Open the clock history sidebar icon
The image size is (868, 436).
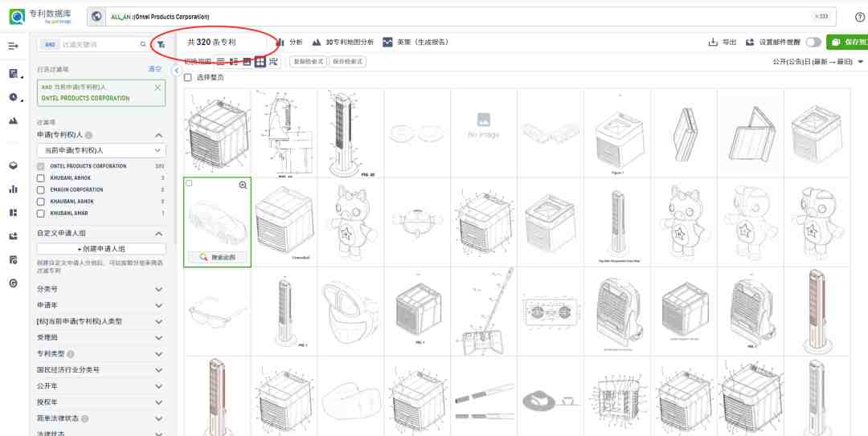click(14, 97)
